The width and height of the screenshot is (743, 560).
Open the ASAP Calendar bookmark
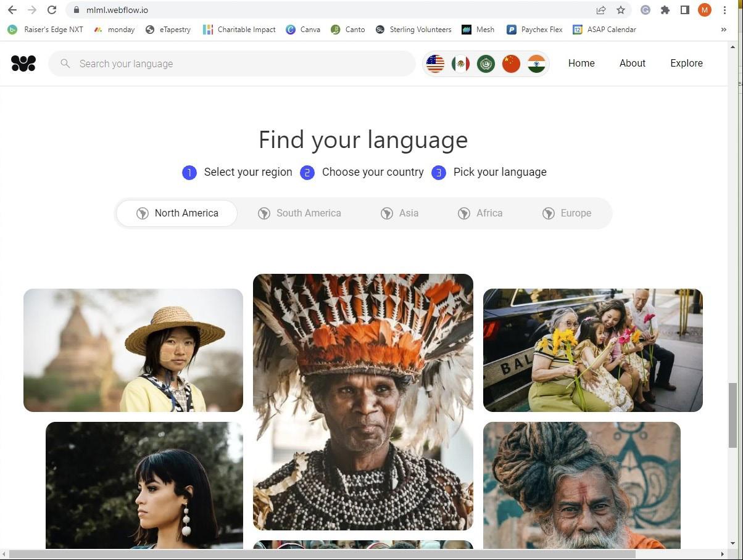click(604, 29)
